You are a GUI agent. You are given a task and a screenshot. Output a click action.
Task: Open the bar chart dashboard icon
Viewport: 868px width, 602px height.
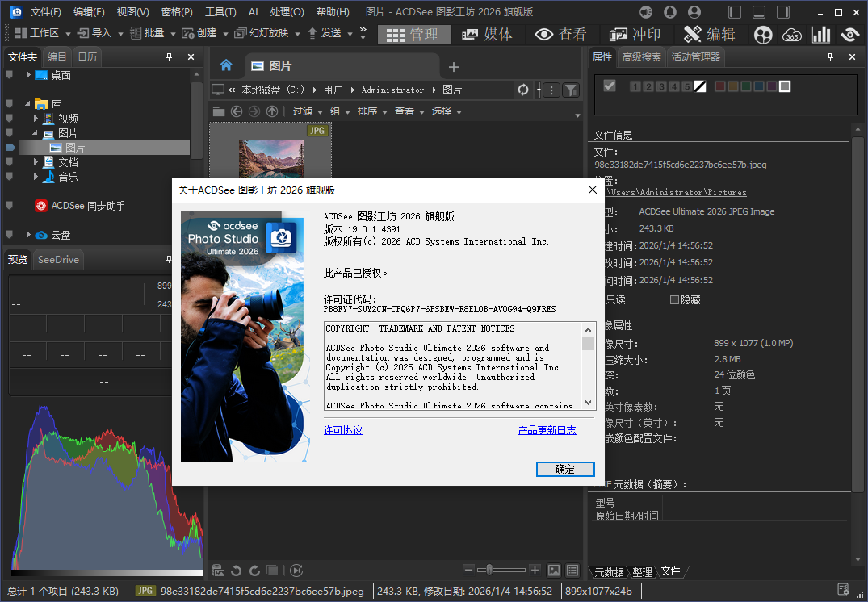click(x=821, y=34)
